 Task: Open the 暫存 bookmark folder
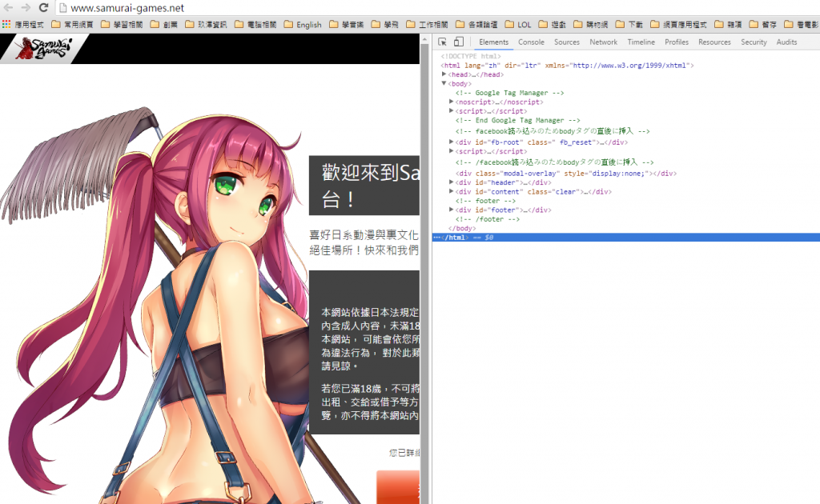click(763, 24)
